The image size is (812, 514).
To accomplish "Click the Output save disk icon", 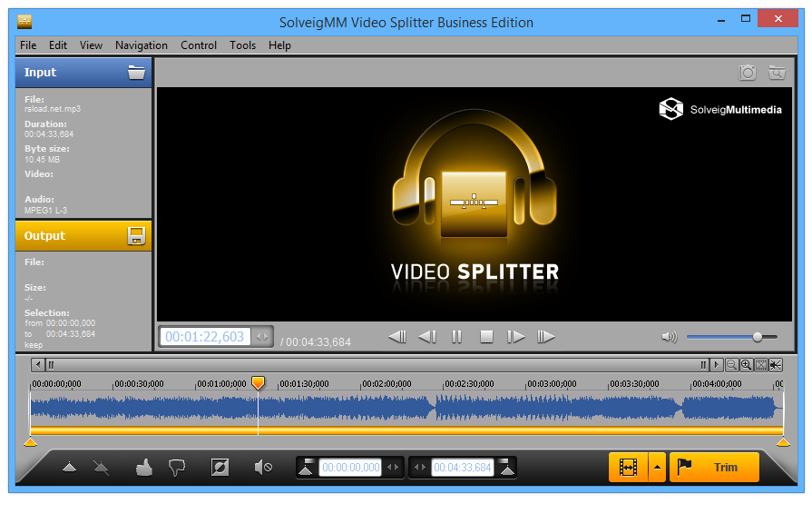I will [x=136, y=236].
